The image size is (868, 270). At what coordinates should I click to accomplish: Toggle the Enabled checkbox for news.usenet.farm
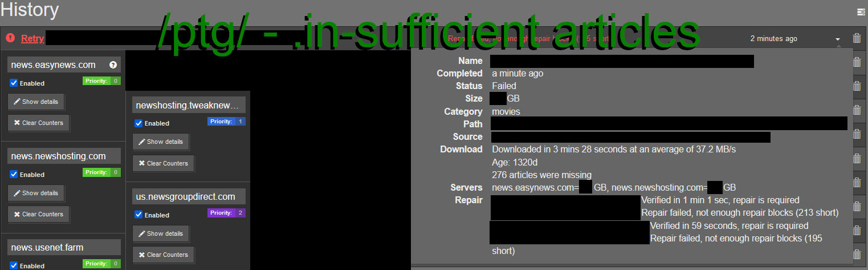point(14,265)
